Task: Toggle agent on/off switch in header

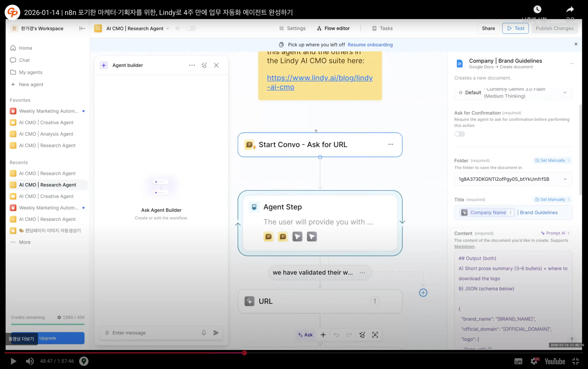Action: pyautogui.click(x=191, y=28)
